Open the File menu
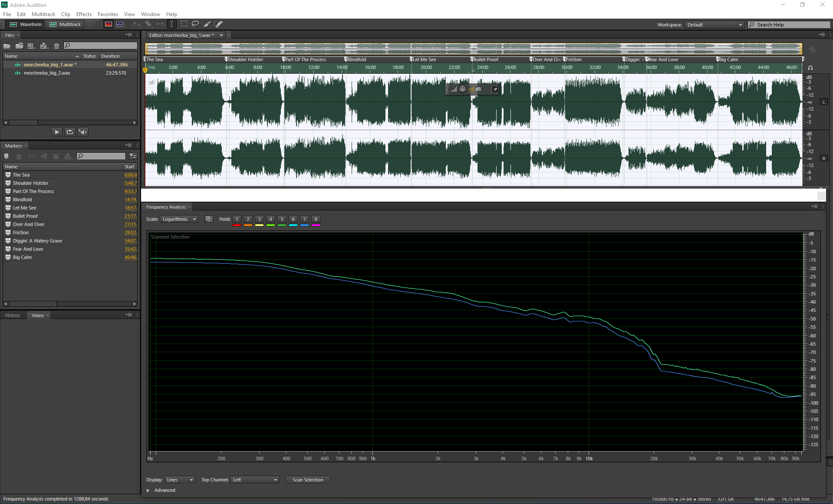This screenshot has width=833, height=504. [7, 14]
